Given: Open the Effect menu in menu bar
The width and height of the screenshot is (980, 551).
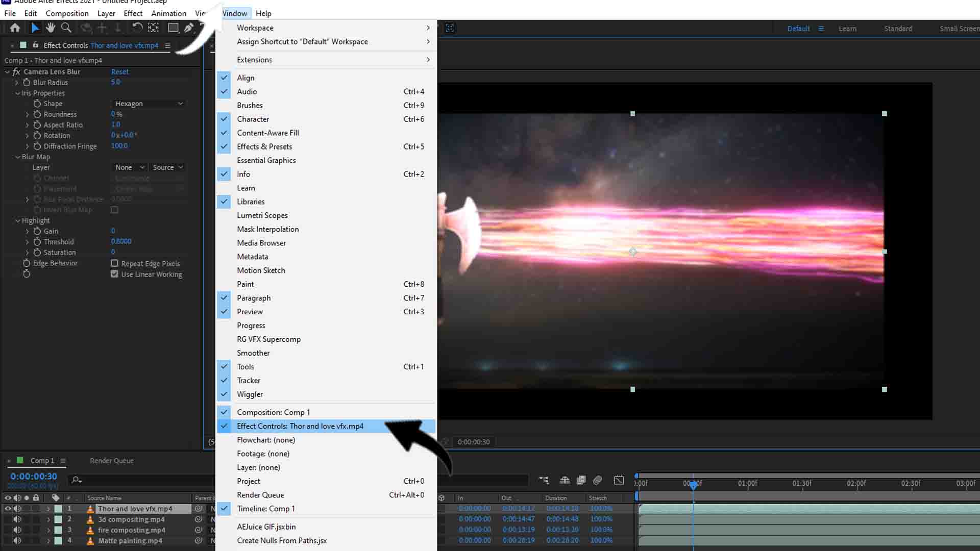Looking at the screenshot, I should click(133, 13).
